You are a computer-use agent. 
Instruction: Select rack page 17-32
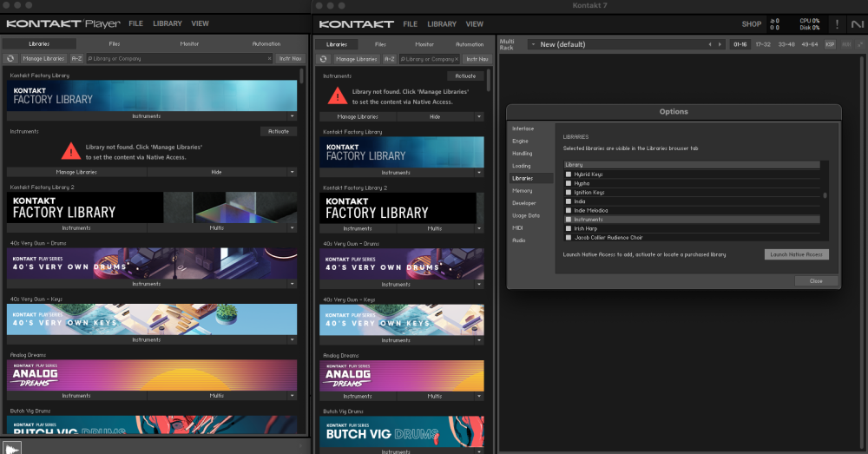[x=763, y=44]
